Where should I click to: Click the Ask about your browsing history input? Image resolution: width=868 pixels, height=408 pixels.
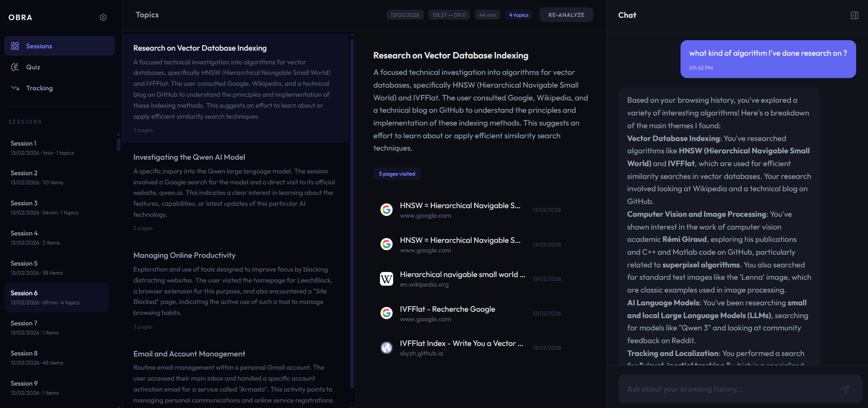coord(730,389)
